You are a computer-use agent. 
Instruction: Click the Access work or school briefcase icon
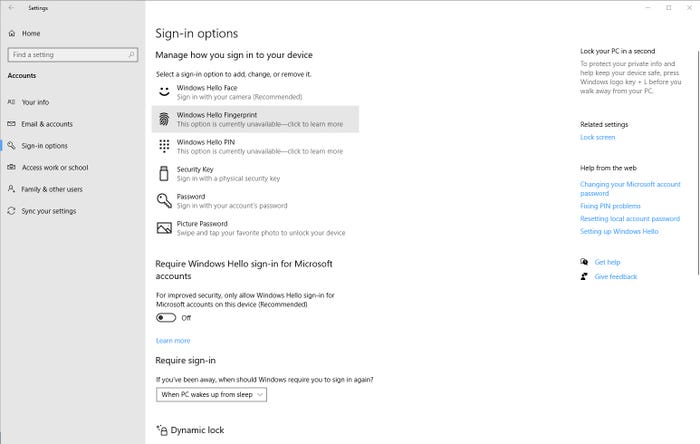click(x=12, y=167)
